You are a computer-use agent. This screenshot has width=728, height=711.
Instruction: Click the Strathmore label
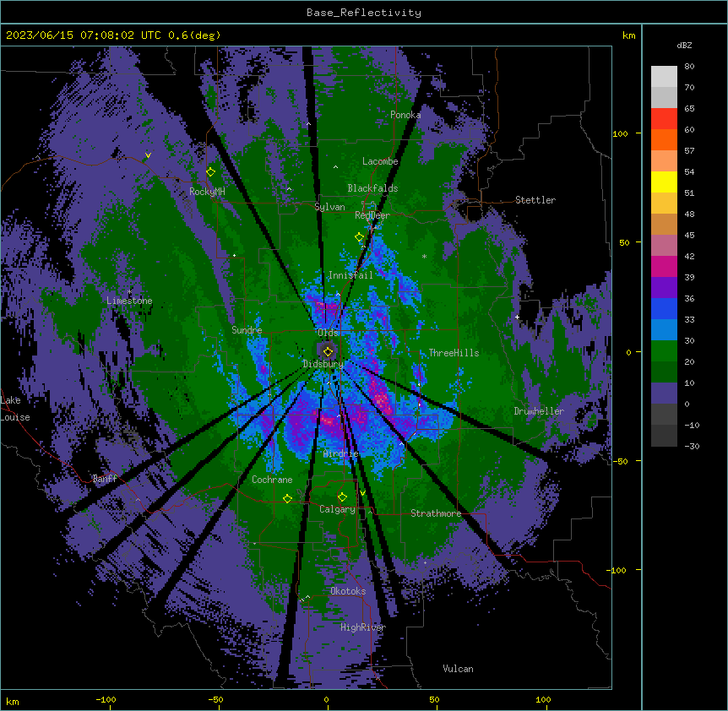tap(436, 513)
